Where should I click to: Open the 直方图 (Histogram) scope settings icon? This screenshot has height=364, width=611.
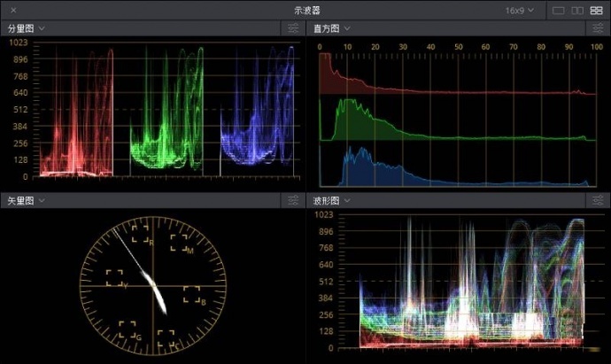click(599, 28)
